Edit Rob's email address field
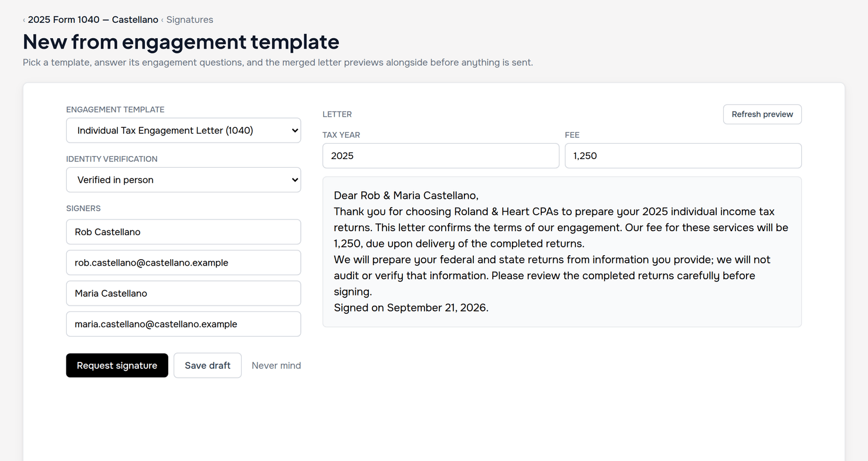Screen dimensions: 868x461 (x=184, y=263)
